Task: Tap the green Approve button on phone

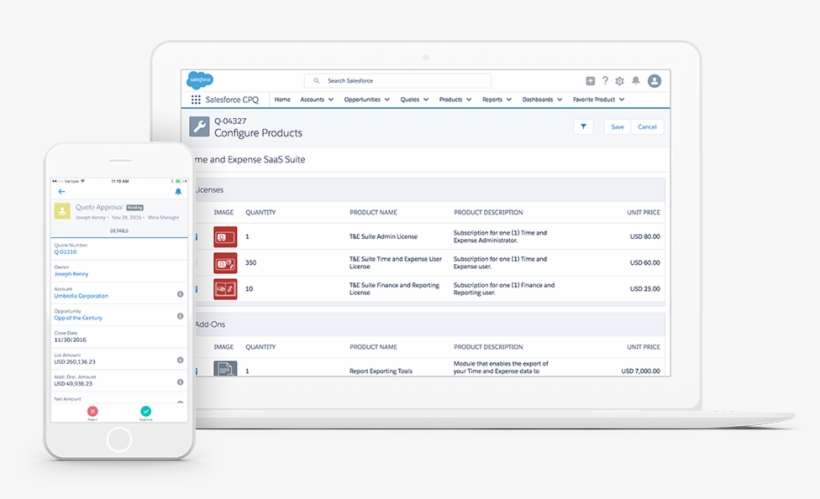Action: click(146, 411)
